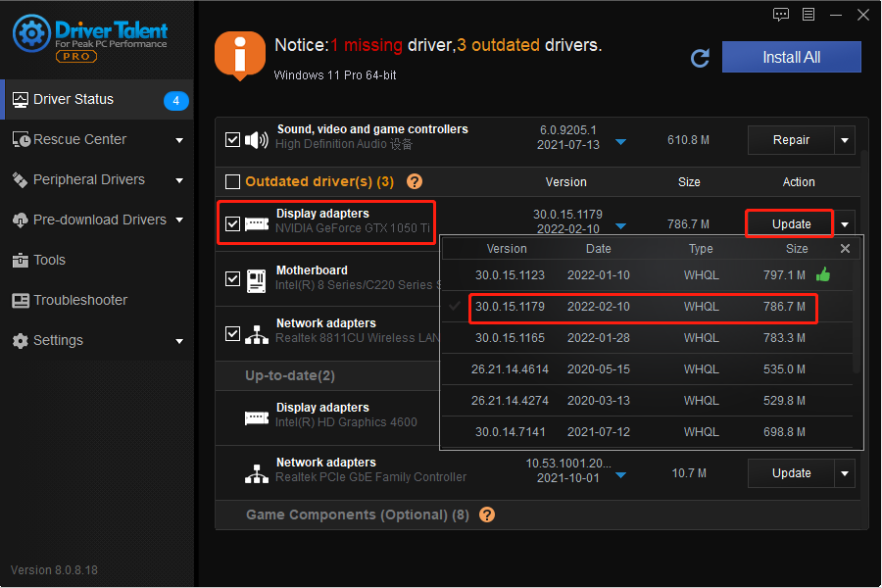Click the blue 4 badge on Driver Status
Viewport: 882px width, 588px height.
pyautogui.click(x=176, y=101)
